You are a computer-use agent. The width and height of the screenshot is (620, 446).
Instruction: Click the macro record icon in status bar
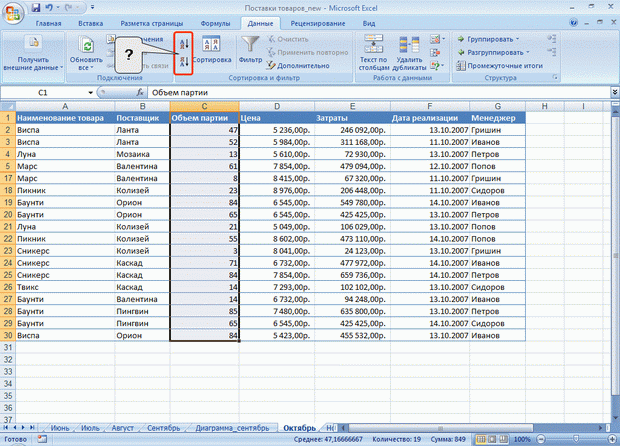point(42,439)
